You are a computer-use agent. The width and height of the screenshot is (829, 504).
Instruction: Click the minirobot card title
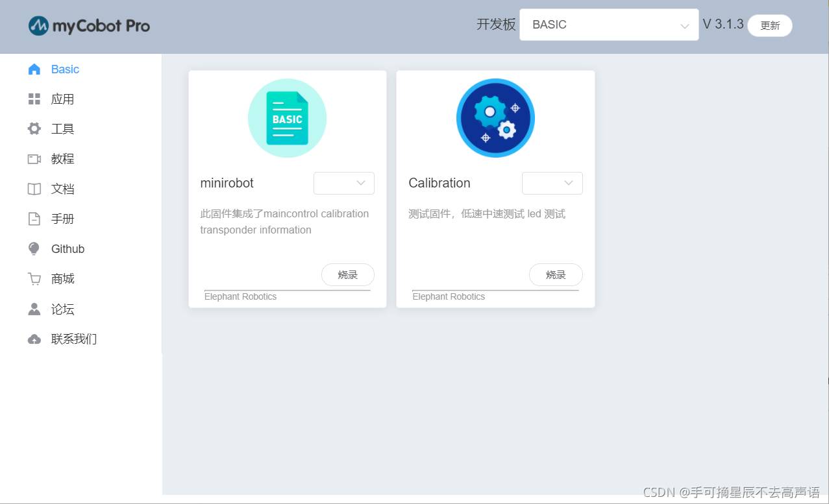(x=227, y=183)
